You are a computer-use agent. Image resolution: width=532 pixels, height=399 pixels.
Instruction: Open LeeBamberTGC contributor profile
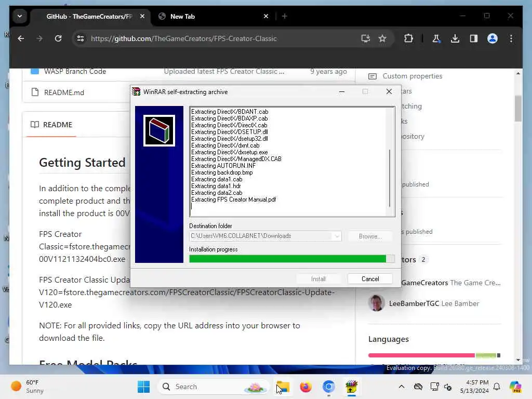point(414,303)
